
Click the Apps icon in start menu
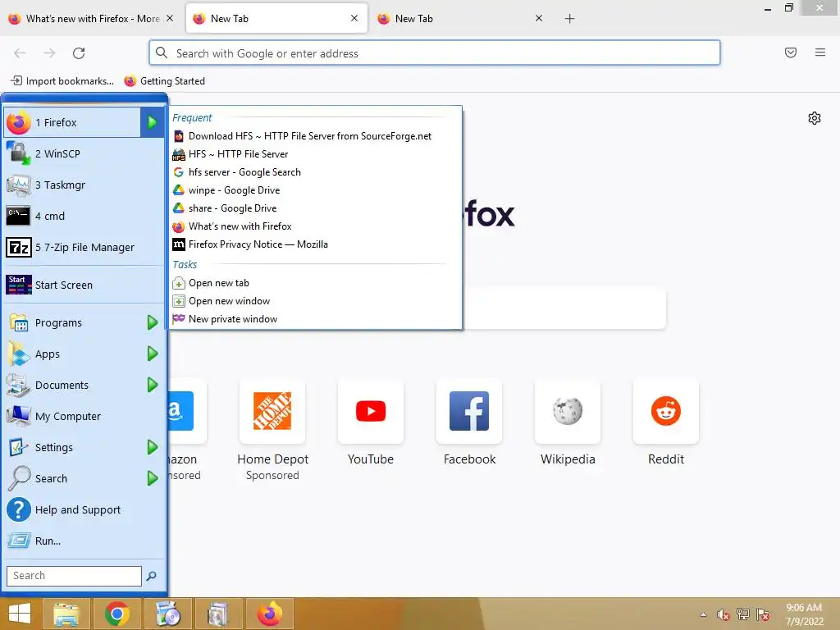coord(19,354)
